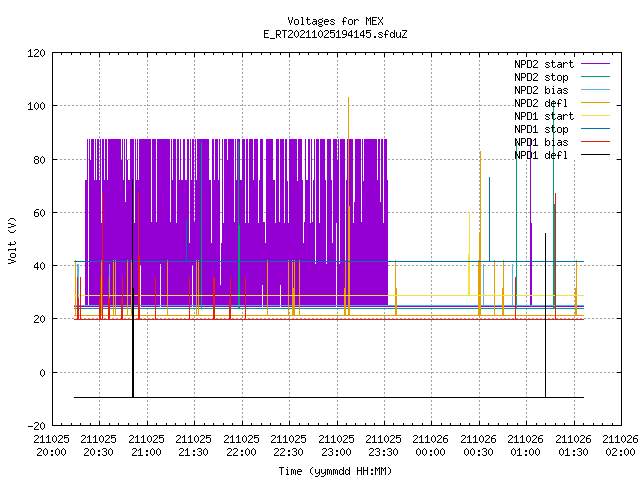Screen dimensions: 640x480
Task: Click the y-axis tick label -20
Action: tap(36, 426)
